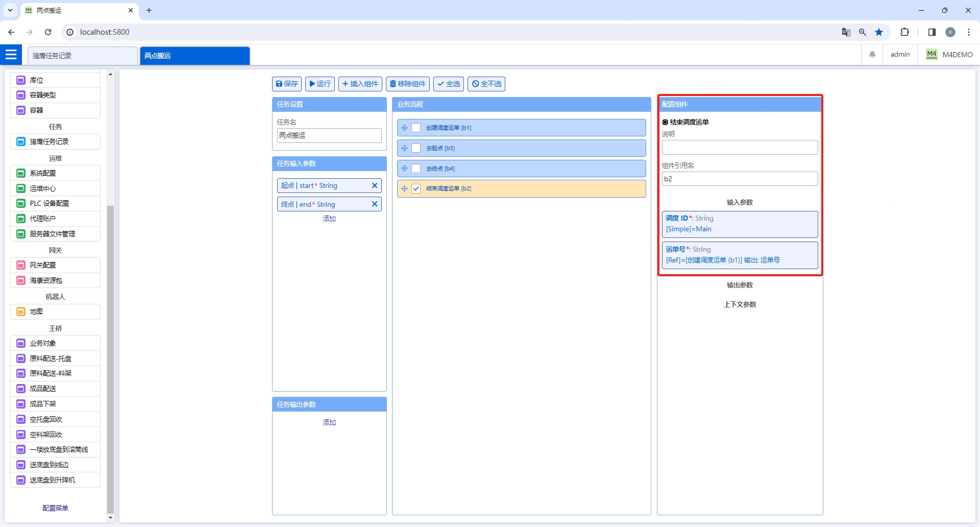The image size is (980, 527).
Task: Open 代理账户 in sidebar
Action: click(55, 219)
